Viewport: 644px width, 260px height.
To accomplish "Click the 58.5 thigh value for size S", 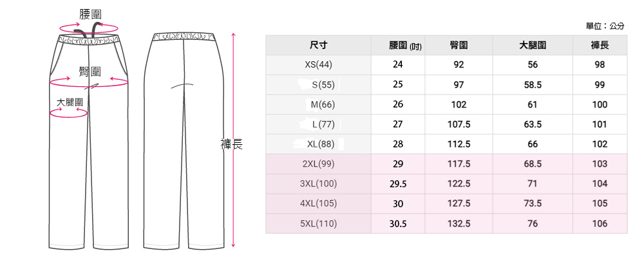I will (x=533, y=85).
